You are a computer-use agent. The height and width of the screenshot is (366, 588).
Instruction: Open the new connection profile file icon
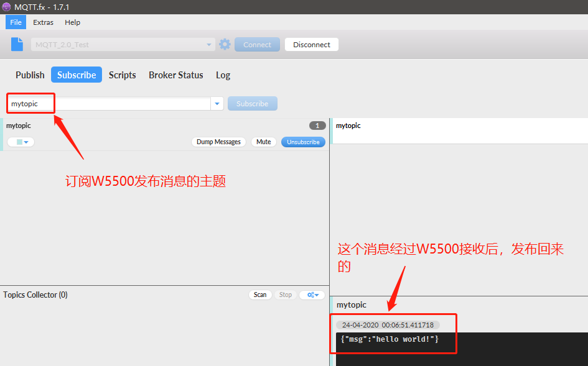pyautogui.click(x=17, y=44)
